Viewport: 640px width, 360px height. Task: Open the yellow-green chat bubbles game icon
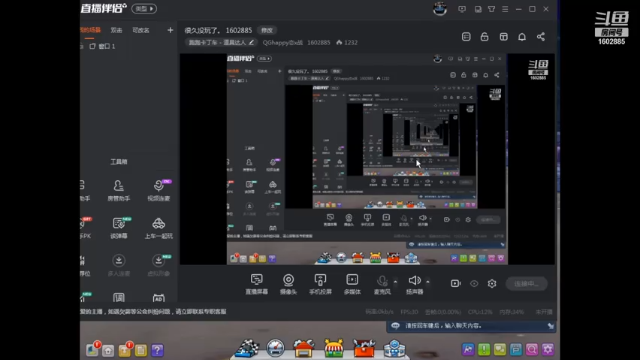(500, 349)
